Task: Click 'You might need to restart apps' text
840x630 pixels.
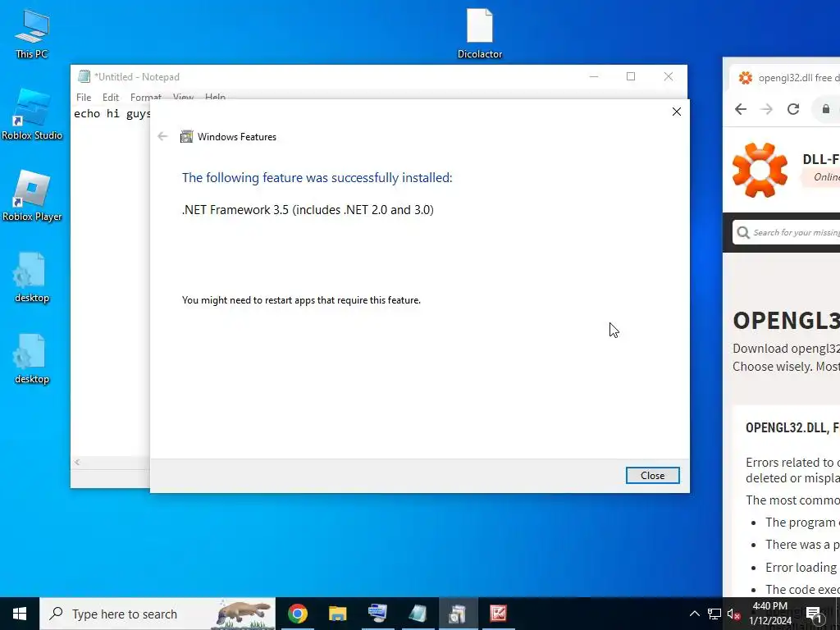Action: coord(301,300)
